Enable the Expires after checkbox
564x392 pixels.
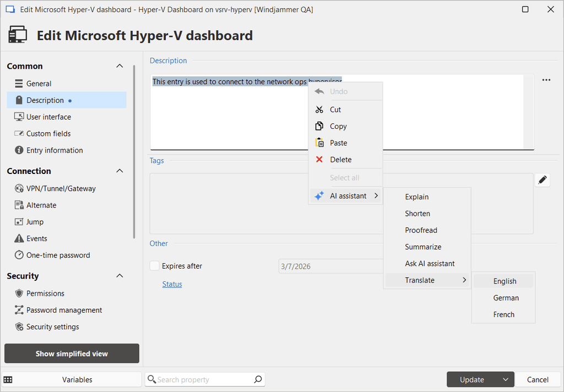[155, 266]
